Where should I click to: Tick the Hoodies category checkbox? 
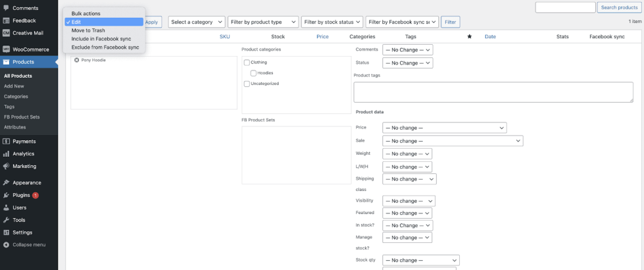point(253,73)
